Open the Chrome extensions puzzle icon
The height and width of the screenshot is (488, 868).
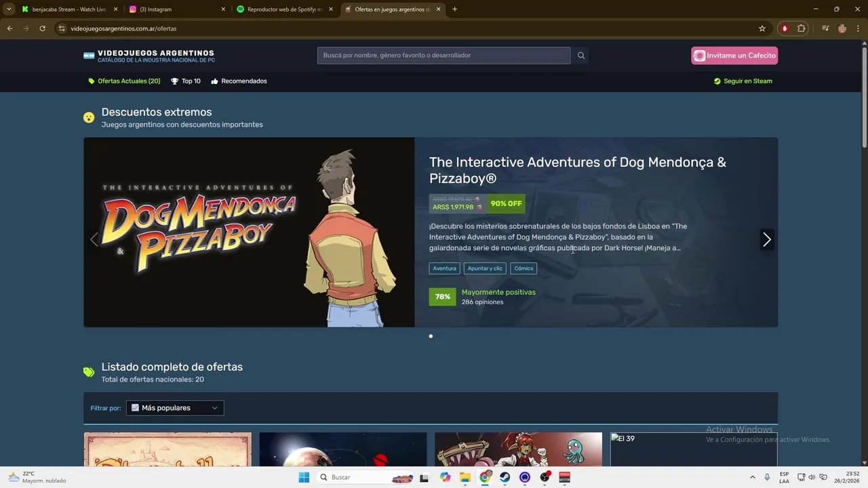(802, 28)
